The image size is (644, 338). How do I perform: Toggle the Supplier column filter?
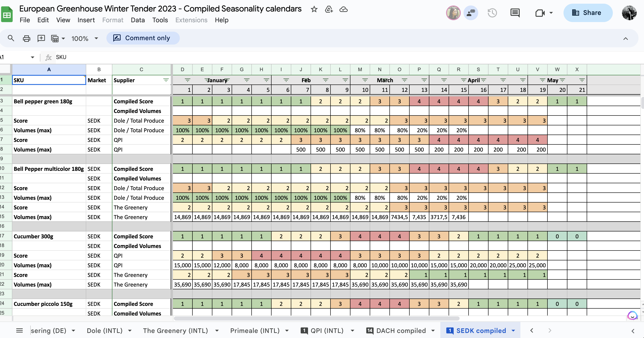pyautogui.click(x=166, y=80)
